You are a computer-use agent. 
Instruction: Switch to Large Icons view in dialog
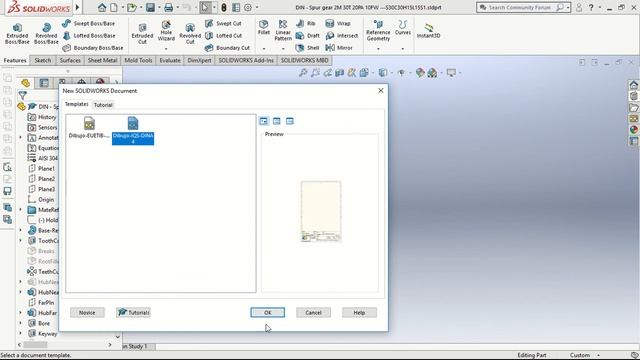point(264,121)
